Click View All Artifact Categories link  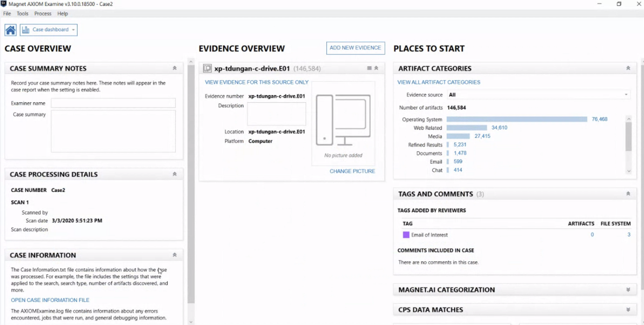pyautogui.click(x=439, y=82)
